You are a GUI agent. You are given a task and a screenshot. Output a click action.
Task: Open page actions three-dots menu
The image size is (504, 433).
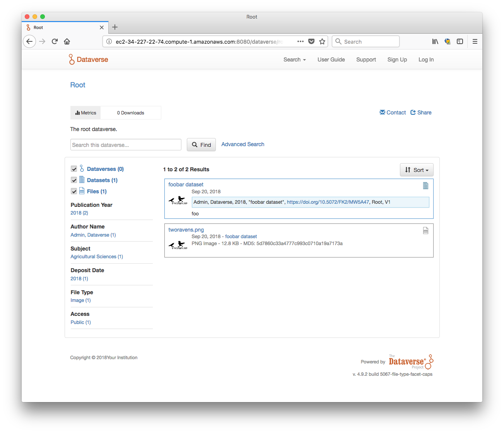click(301, 41)
